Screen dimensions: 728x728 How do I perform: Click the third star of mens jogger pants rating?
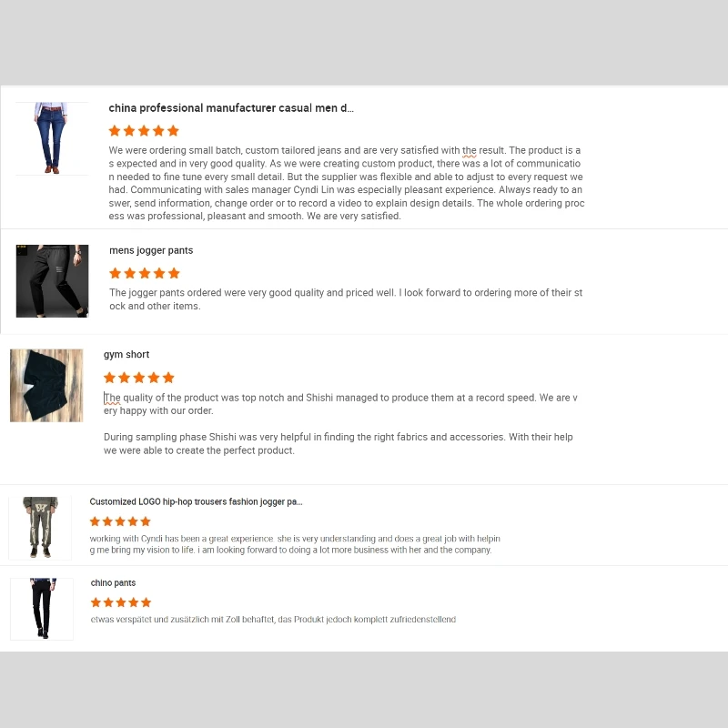[145, 273]
